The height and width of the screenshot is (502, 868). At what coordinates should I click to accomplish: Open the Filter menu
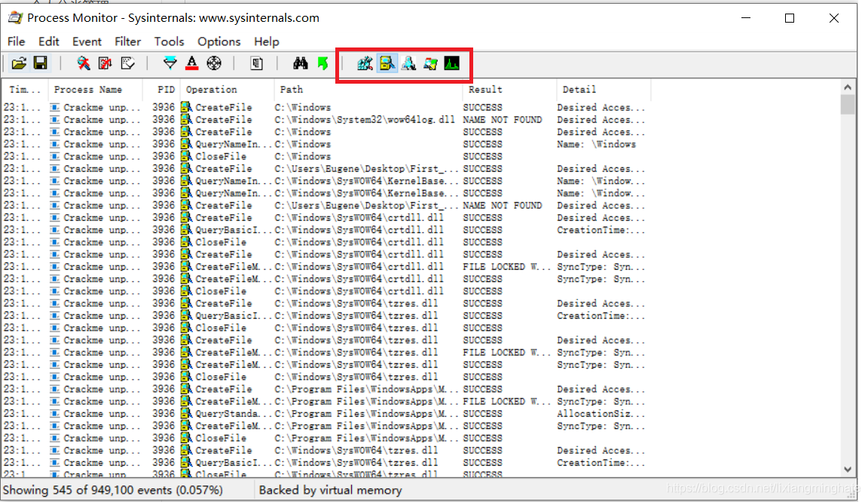pyautogui.click(x=128, y=41)
